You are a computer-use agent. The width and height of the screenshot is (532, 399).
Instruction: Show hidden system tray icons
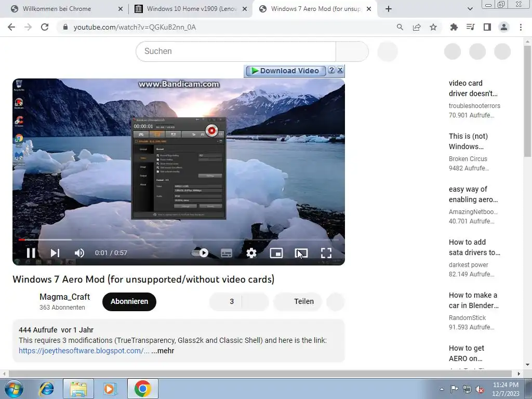point(442,389)
